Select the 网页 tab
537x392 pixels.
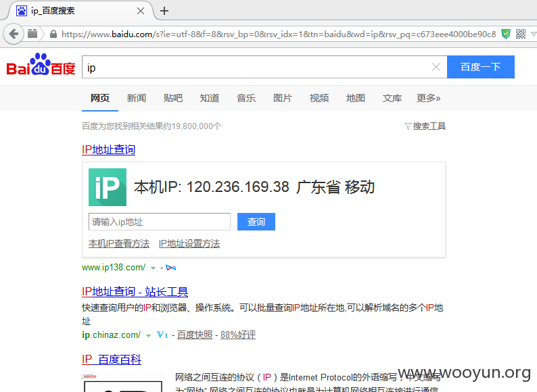(x=100, y=98)
